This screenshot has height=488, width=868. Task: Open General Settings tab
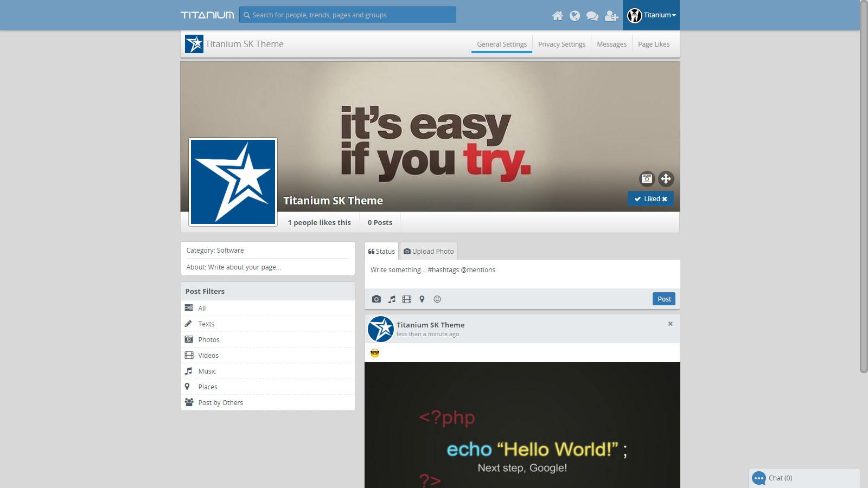point(502,44)
